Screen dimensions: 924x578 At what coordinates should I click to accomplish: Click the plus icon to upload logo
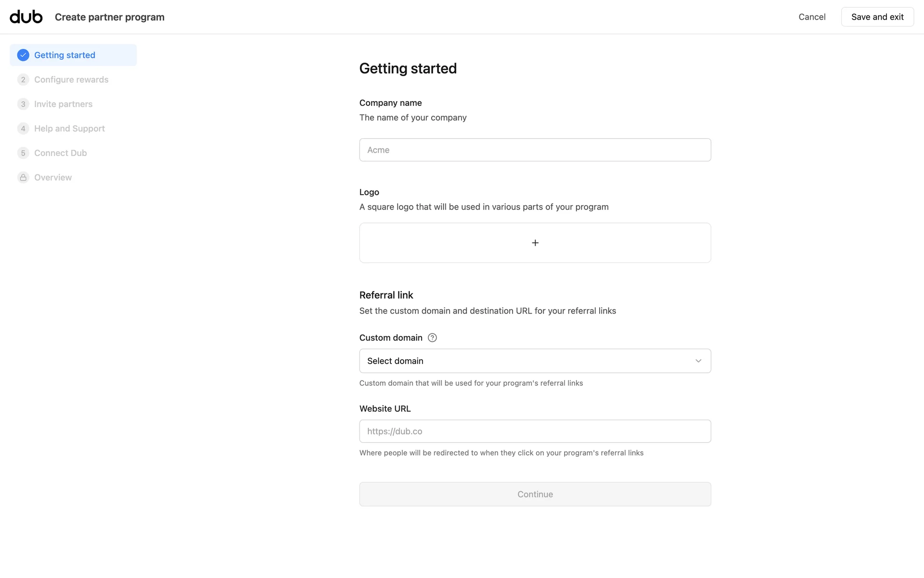pyautogui.click(x=535, y=243)
